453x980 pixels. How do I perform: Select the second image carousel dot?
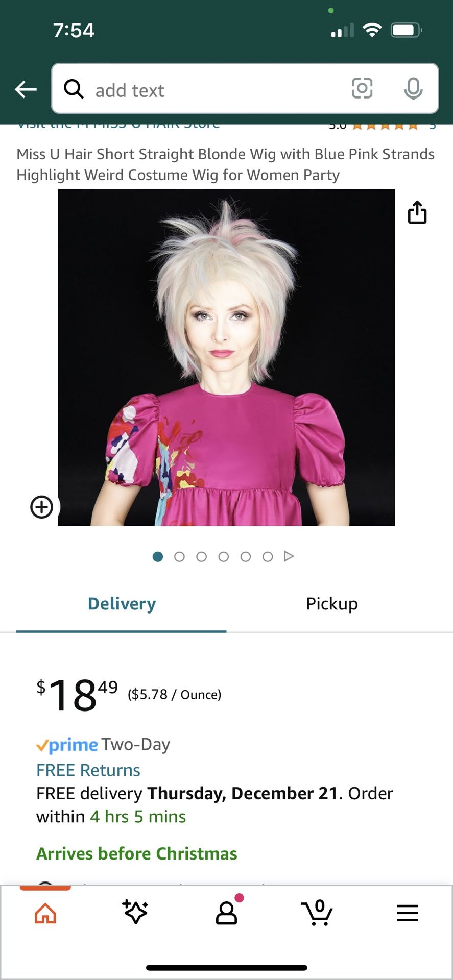tap(179, 557)
